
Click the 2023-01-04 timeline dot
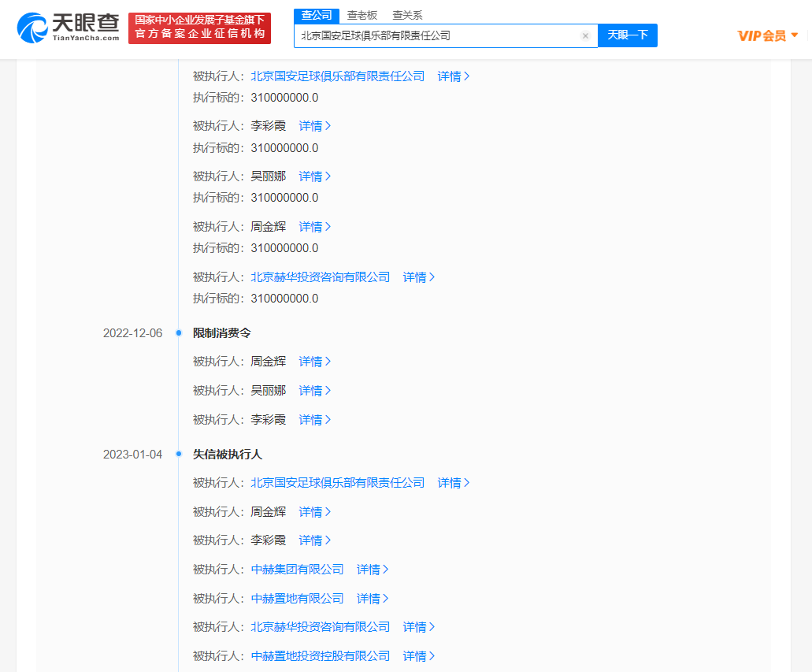coord(179,455)
